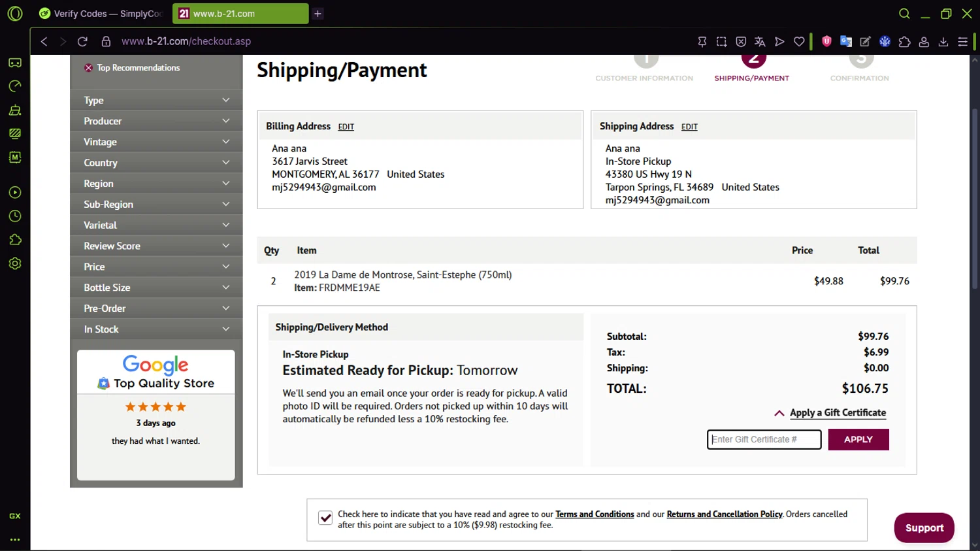Expand the Type filter
Image resolution: width=980 pixels, height=551 pixels.
pyautogui.click(x=156, y=100)
